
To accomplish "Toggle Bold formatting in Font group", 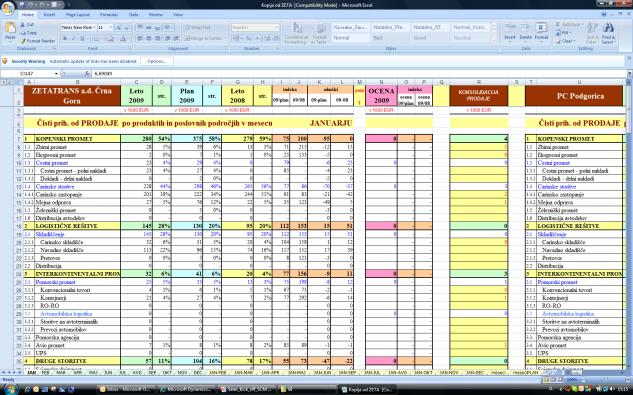I will [x=65, y=38].
